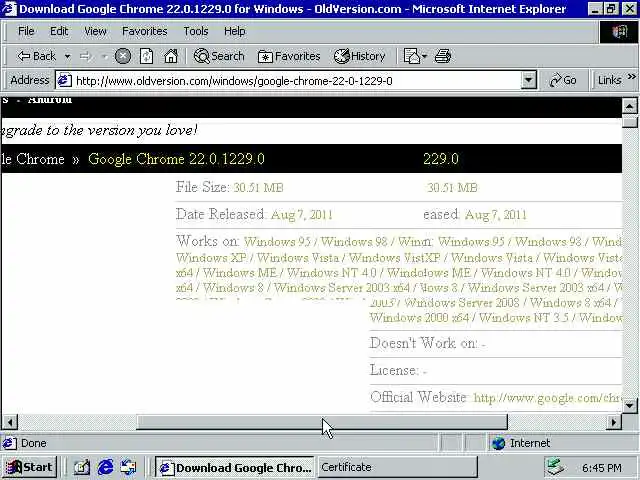
Task: Click the system tray network icon
Action: click(x=556, y=467)
